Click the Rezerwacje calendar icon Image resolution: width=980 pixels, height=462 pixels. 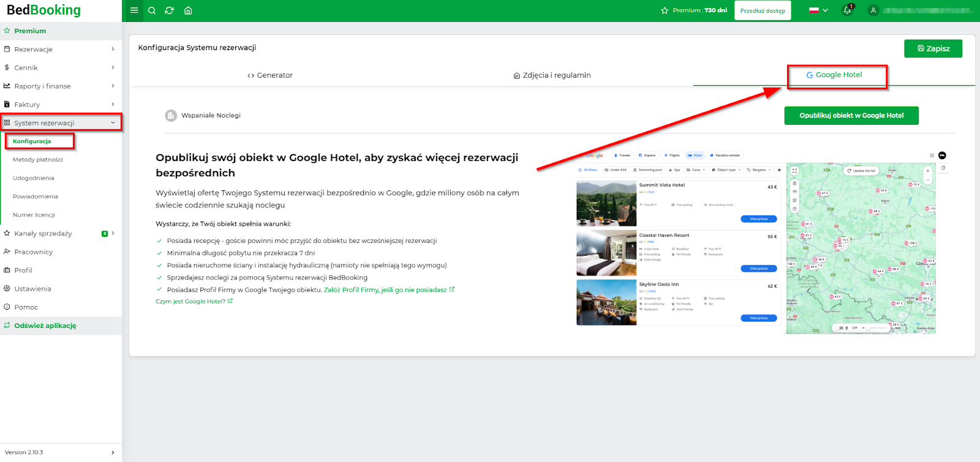pos(7,49)
